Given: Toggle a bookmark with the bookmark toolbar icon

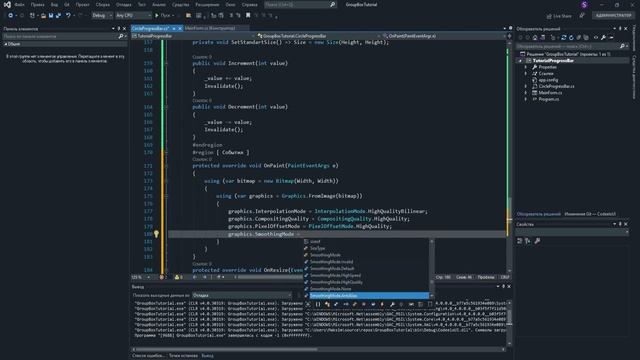Looking at the screenshot, I should pos(248,16).
